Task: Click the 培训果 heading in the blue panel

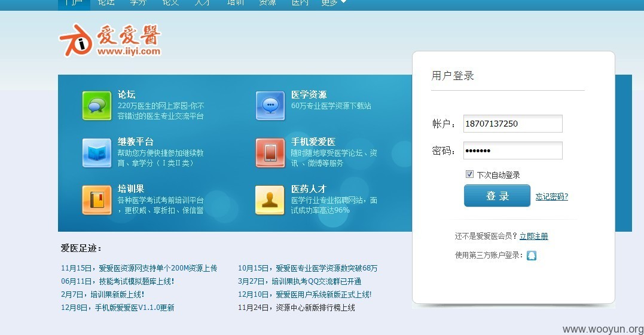Action: (x=131, y=189)
